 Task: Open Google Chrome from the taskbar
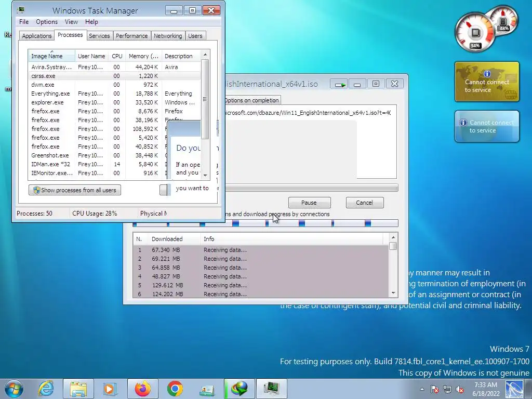(x=175, y=389)
